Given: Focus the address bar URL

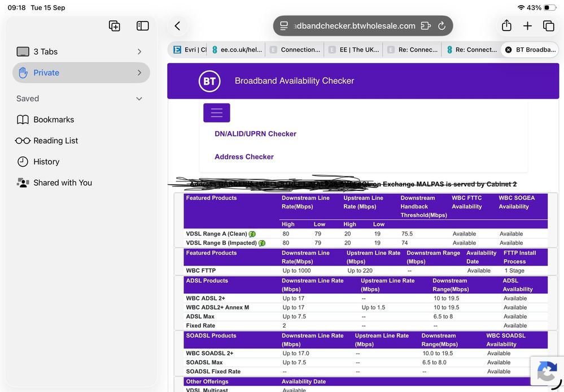Looking at the screenshot, I should (x=355, y=26).
